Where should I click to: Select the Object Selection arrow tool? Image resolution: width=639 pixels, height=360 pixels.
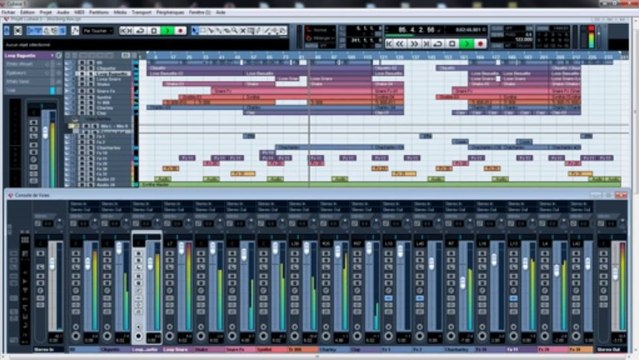(195, 31)
